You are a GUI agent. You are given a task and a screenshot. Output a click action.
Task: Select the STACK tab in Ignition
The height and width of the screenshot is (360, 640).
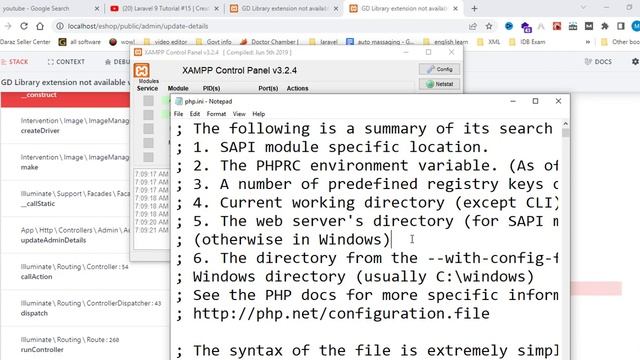(x=15, y=62)
